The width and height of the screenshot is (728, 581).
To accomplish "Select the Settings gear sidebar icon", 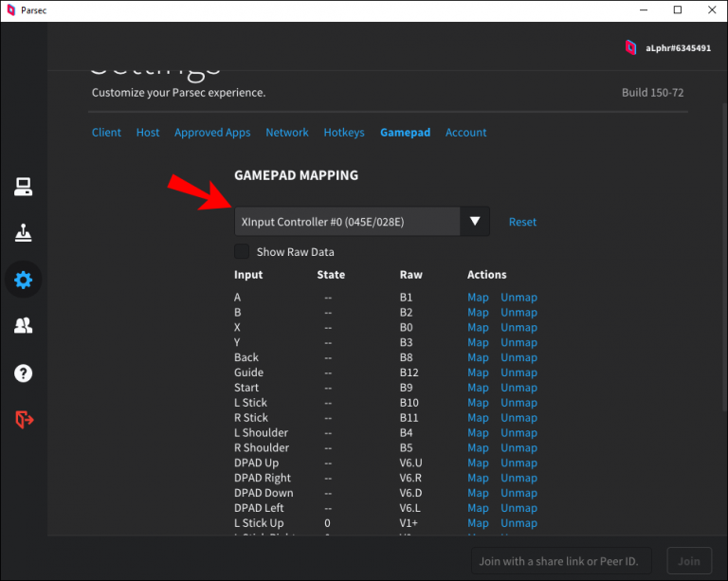I will [24, 280].
